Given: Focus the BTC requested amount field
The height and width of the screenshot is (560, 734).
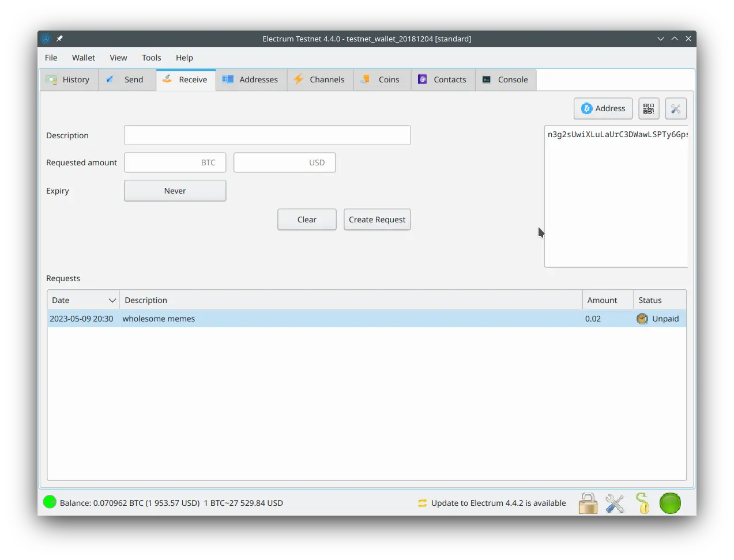Looking at the screenshot, I should (x=175, y=162).
